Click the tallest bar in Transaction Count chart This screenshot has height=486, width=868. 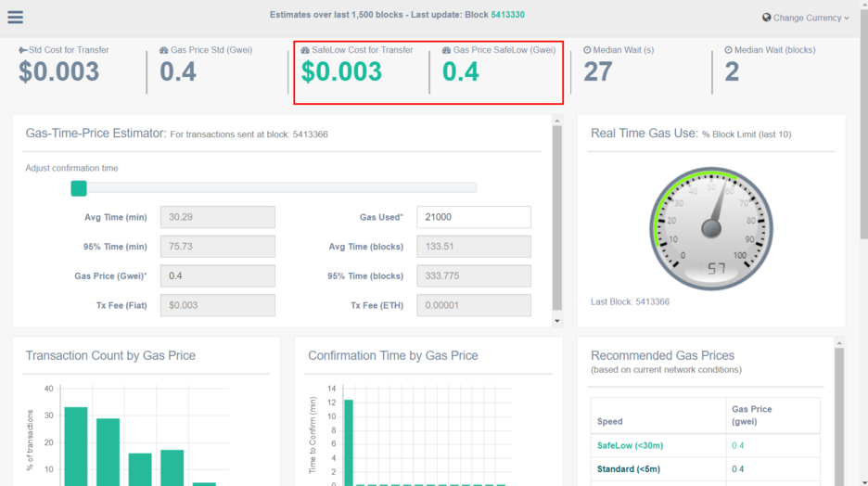coord(76,447)
